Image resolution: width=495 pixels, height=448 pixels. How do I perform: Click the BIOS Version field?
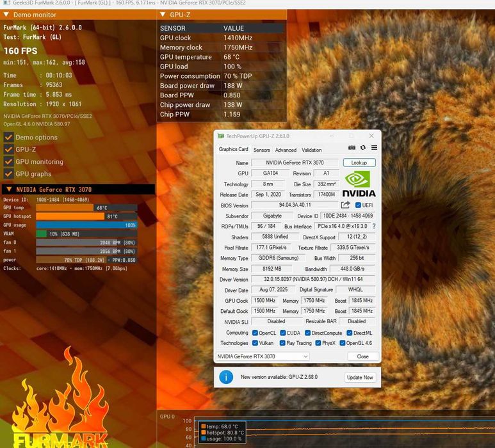click(295, 205)
